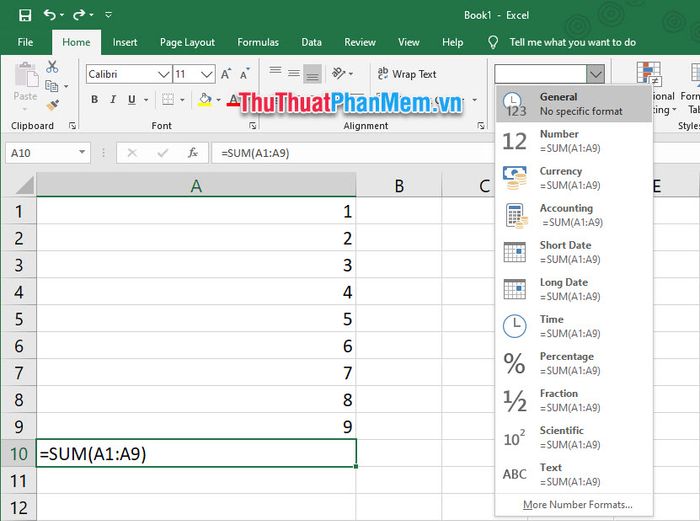The height and width of the screenshot is (521, 700).
Task: Toggle Wrap Text for the cell
Action: (x=407, y=74)
